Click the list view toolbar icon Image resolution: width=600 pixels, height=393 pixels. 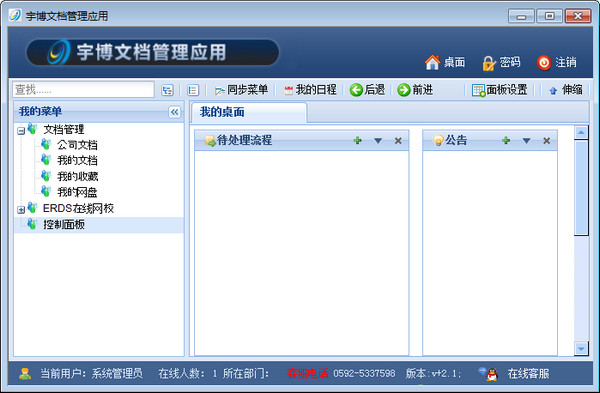pyautogui.click(x=193, y=90)
